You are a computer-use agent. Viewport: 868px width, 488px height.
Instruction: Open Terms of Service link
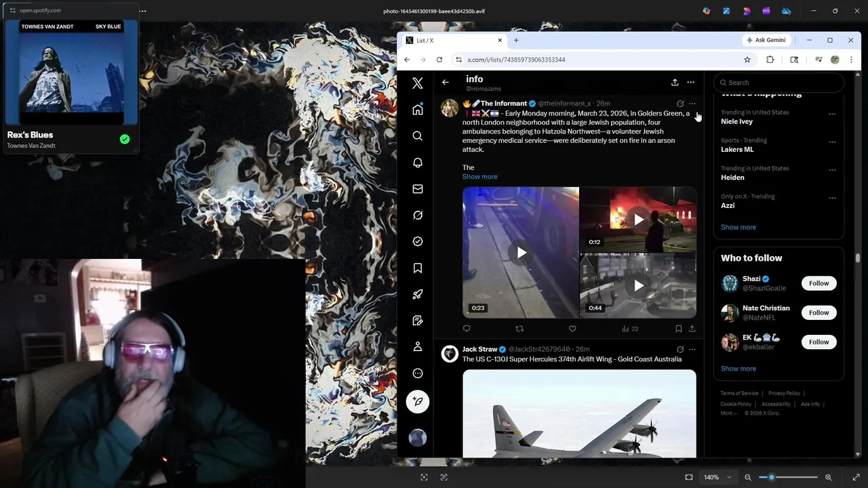[739, 393]
